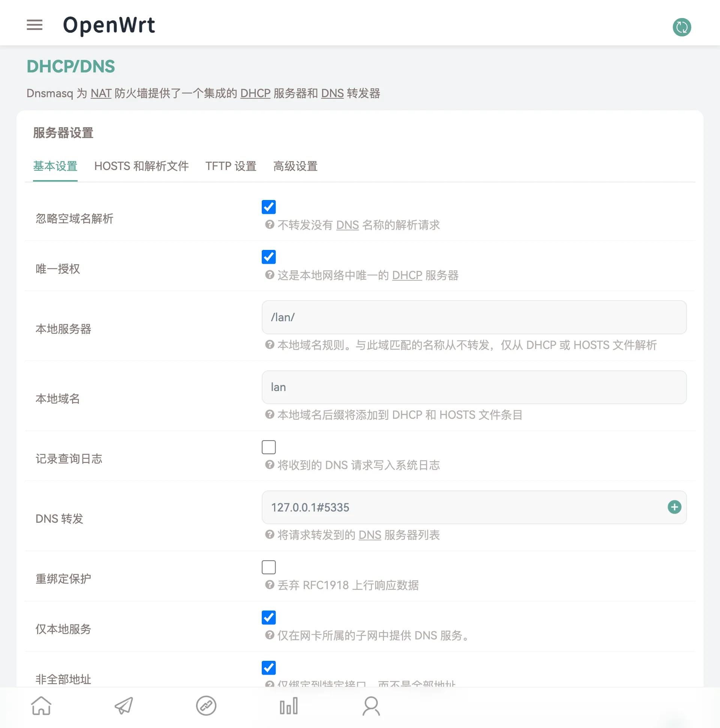The height and width of the screenshot is (728, 720).
Task: Click help icon beside 重绑定保护 description
Action: tap(269, 584)
